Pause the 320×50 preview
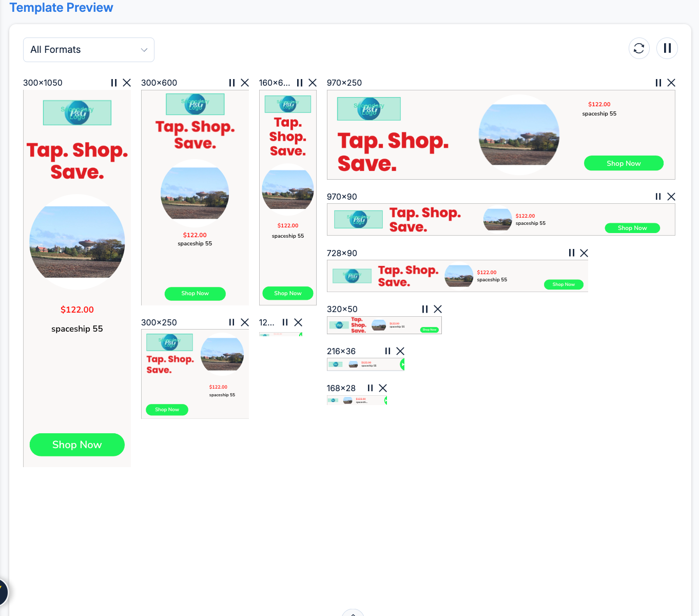This screenshot has width=699, height=616. (425, 309)
